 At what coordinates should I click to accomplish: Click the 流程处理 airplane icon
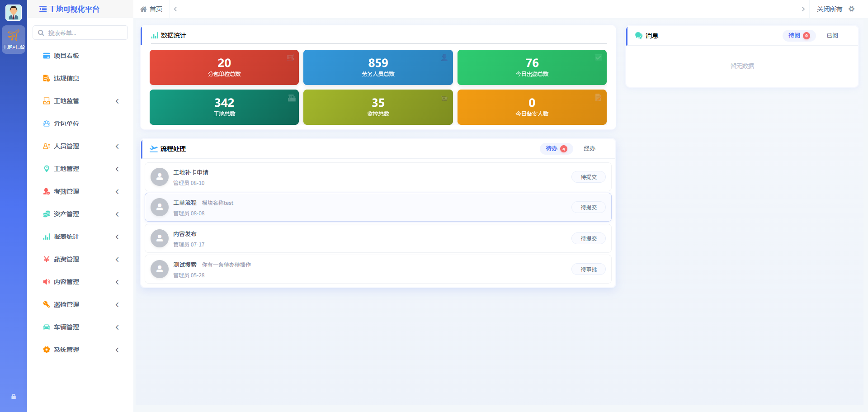[x=154, y=148]
